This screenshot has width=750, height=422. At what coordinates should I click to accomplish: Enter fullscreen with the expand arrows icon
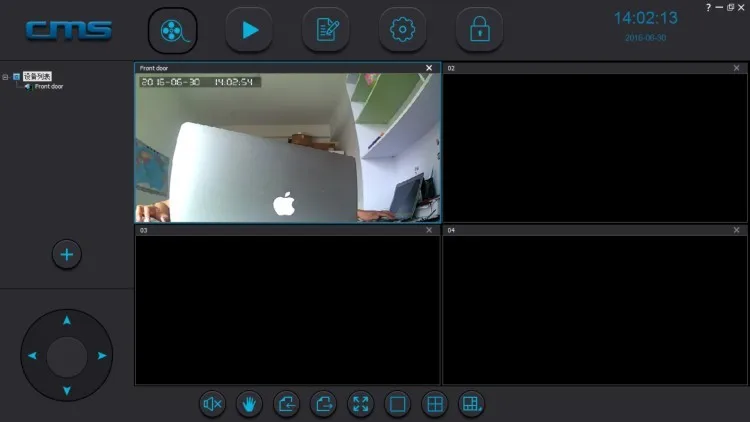(360, 404)
